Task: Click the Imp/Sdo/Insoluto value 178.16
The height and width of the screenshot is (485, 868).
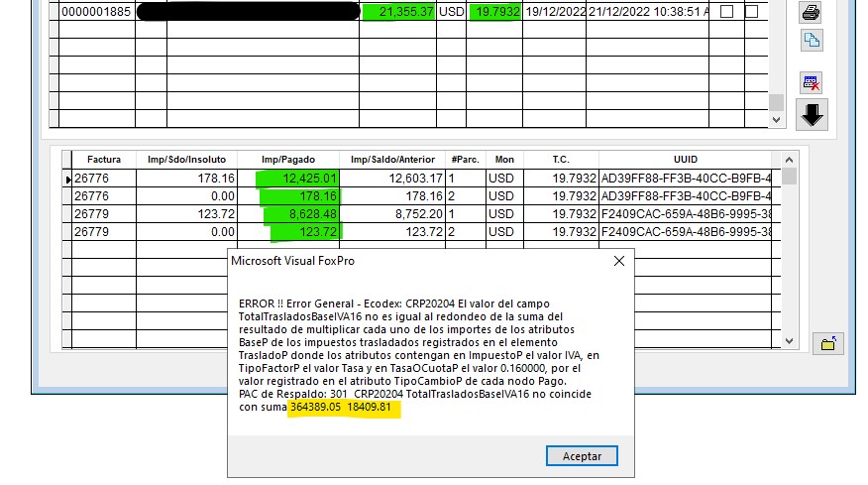Action: (186, 179)
